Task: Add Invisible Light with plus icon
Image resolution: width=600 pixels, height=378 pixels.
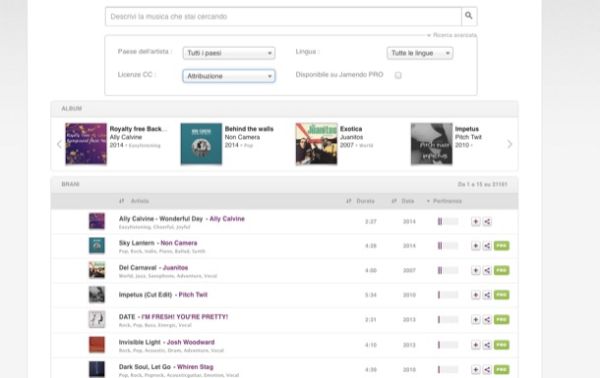Action: pos(475,345)
